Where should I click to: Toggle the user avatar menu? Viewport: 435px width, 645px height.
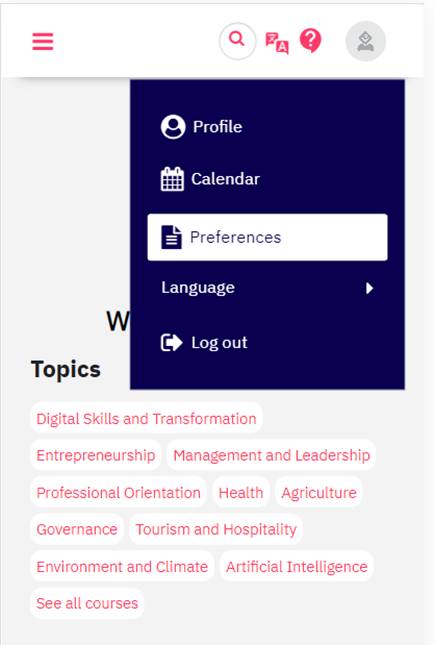point(365,41)
